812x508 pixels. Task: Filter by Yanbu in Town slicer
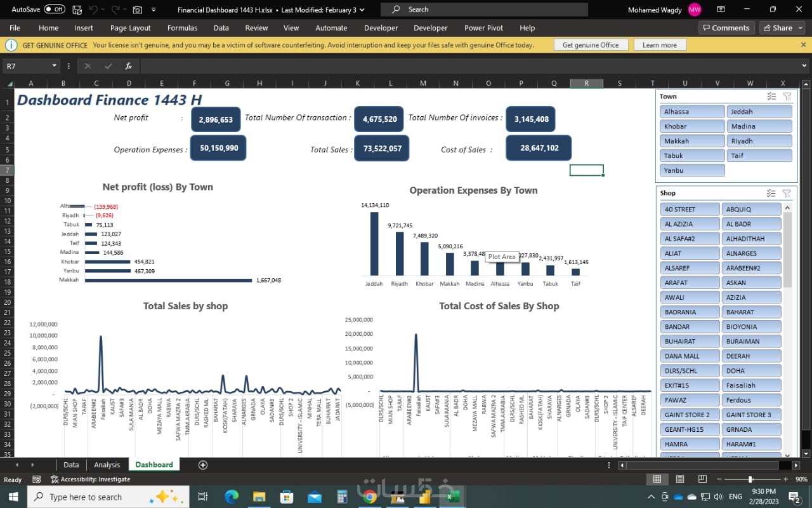(x=692, y=170)
